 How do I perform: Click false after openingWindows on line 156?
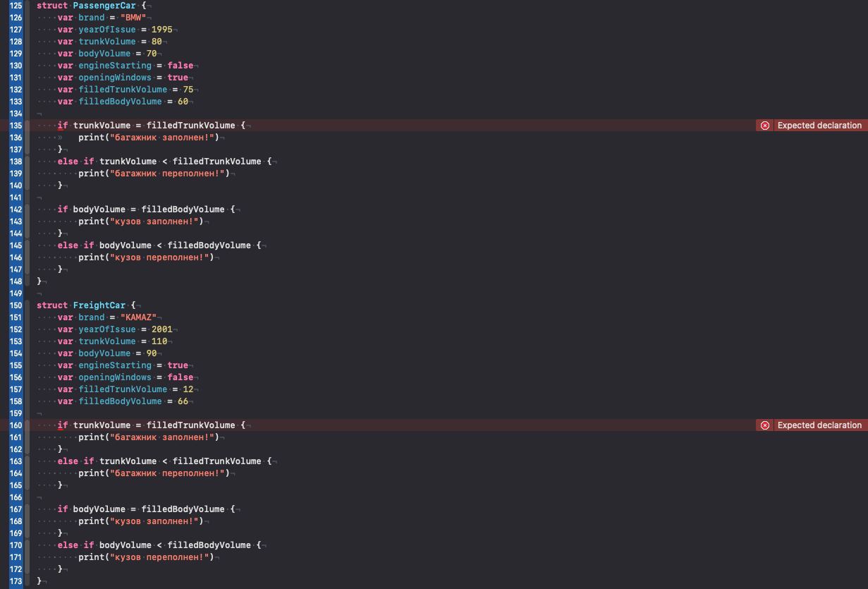(x=181, y=377)
